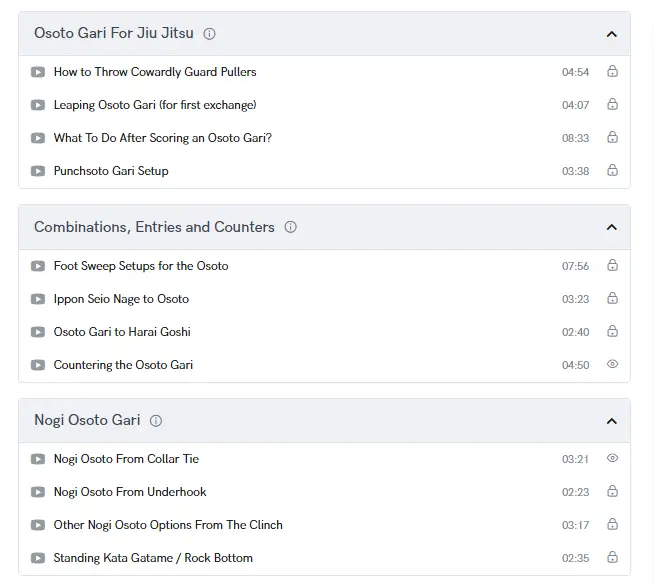Click the preview eye icon for Nogi Osoto From Collar Tie
This screenshot has width=654, height=584.
(612, 459)
